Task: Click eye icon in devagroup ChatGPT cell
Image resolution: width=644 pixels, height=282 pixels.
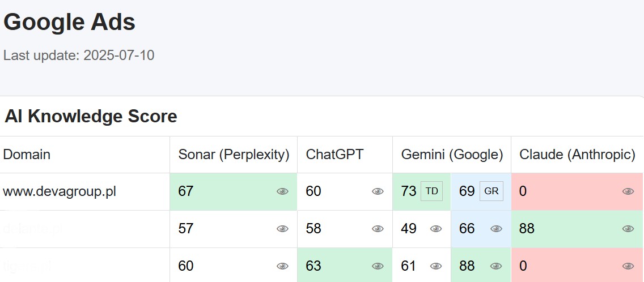Action: (378, 191)
